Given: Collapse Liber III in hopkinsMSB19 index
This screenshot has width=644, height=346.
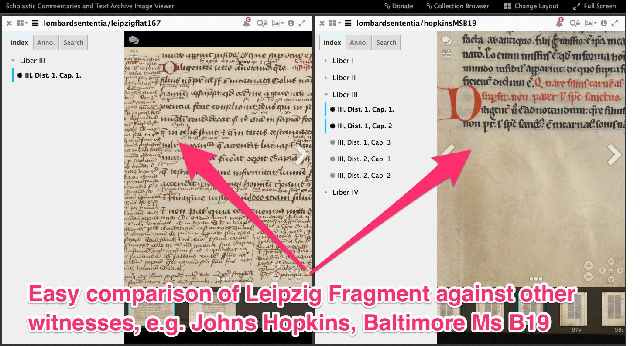Looking at the screenshot, I should pyautogui.click(x=326, y=95).
